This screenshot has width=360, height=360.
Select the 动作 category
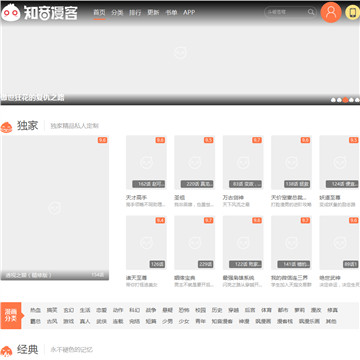pyautogui.click(x=118, y=310)
